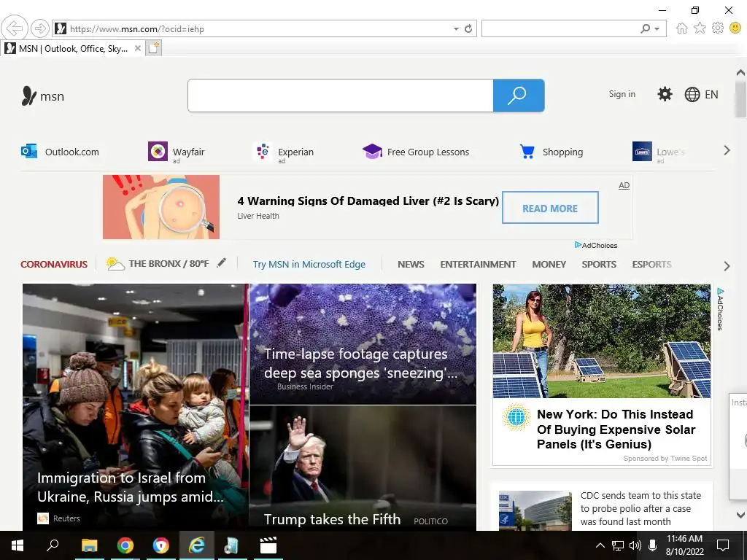
Task: Select SPORTS navigation item
Action: tap(599, 264)
